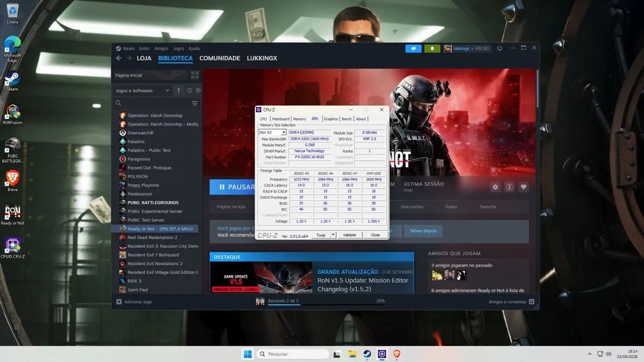
Task: Click the Tools button in CPU-Z
Action: pos(320,235)
